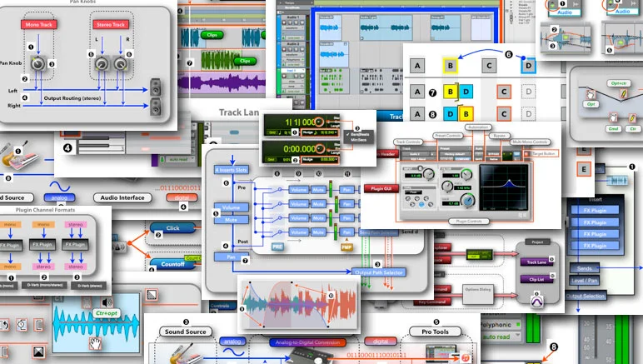Viewport: 643px width, 364px height.
Task: Click the lit blue filter button in plugin
Action: (421, 204)
